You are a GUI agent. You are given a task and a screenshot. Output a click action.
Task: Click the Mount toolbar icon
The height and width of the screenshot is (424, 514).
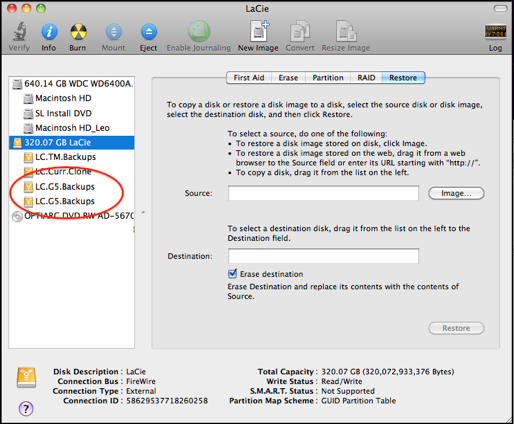(x=114, y=32)
